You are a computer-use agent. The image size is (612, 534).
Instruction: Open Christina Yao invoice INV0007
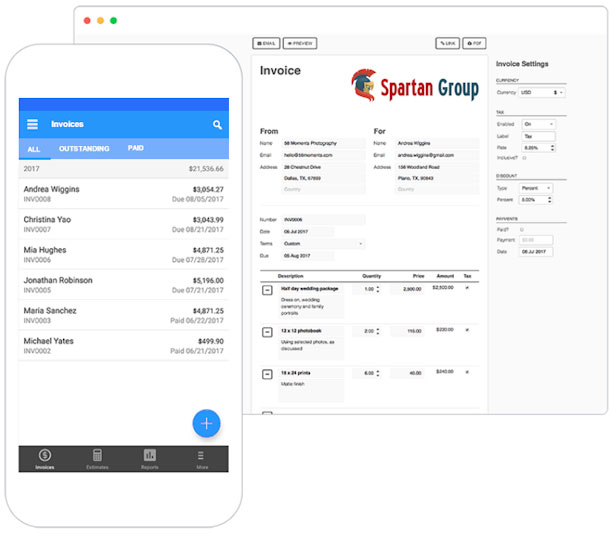(124, 224)
